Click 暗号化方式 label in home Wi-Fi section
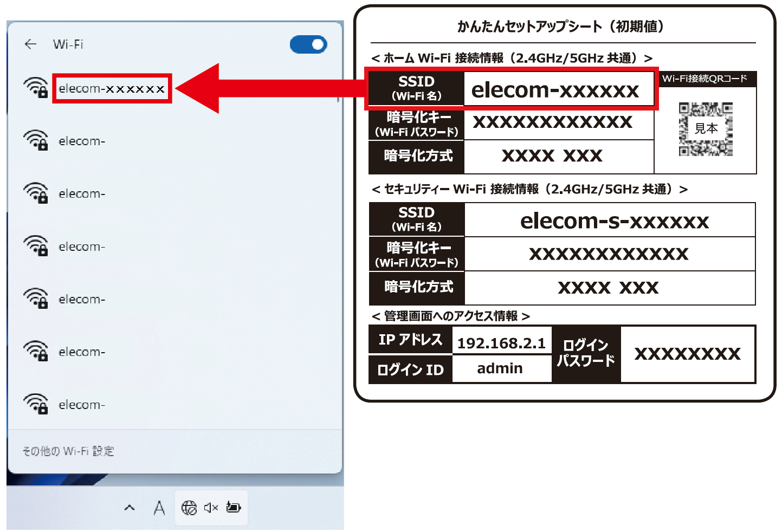Image resolution: width=782 pixels, height=532 pixels. click(x=416, y=157)
